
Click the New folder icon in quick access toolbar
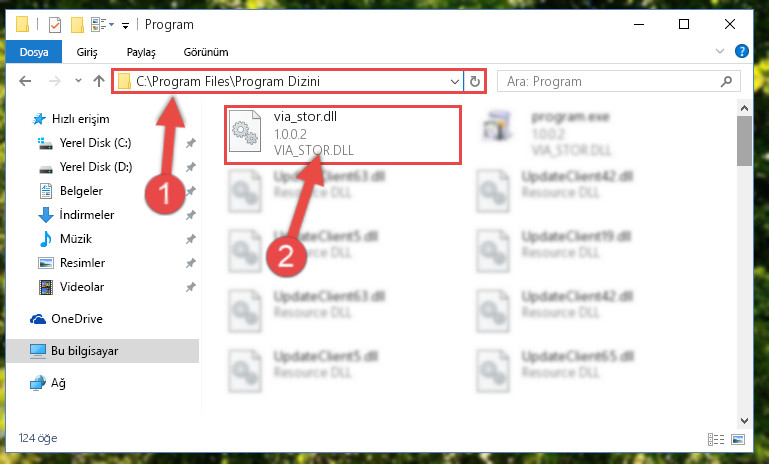(77, 25)
